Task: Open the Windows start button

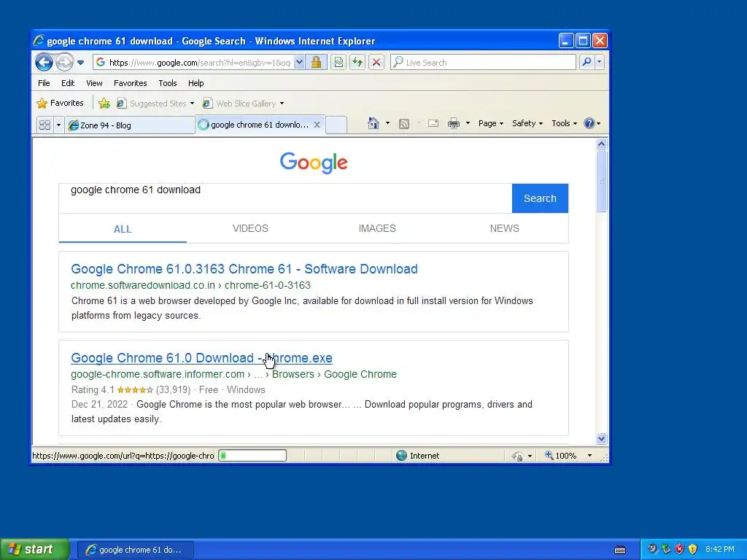Action: [34, 550]
